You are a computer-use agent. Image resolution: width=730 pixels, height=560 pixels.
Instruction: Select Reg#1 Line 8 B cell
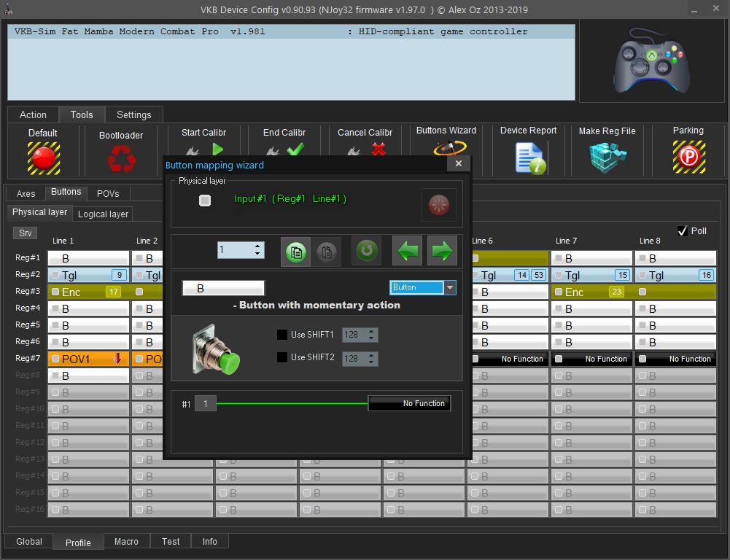(x=675, y=258)
